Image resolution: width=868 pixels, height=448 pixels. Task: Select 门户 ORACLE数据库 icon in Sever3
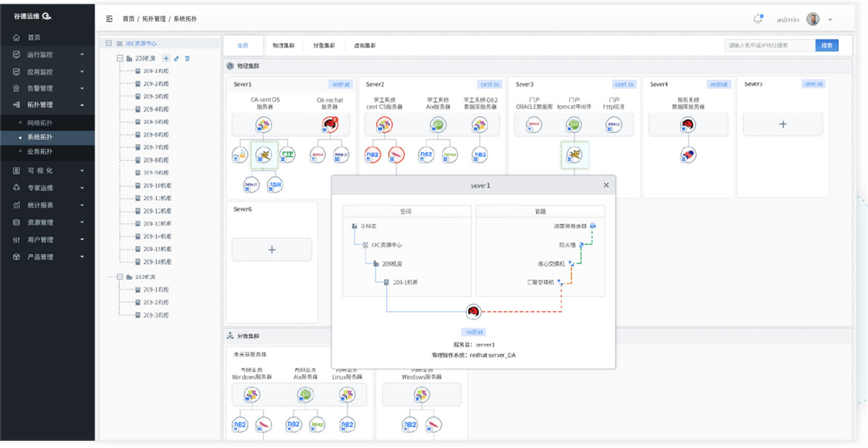[x=533, y=125]
